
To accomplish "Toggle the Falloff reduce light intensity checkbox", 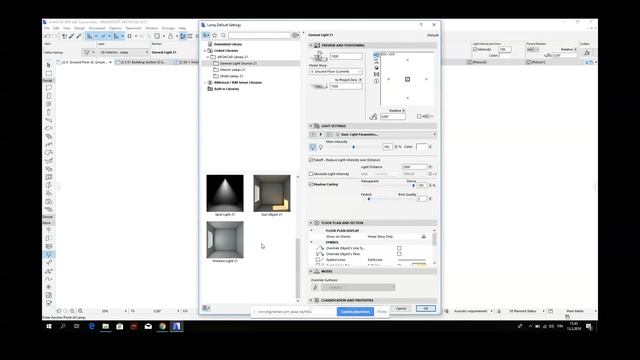I will click(311, 160).
